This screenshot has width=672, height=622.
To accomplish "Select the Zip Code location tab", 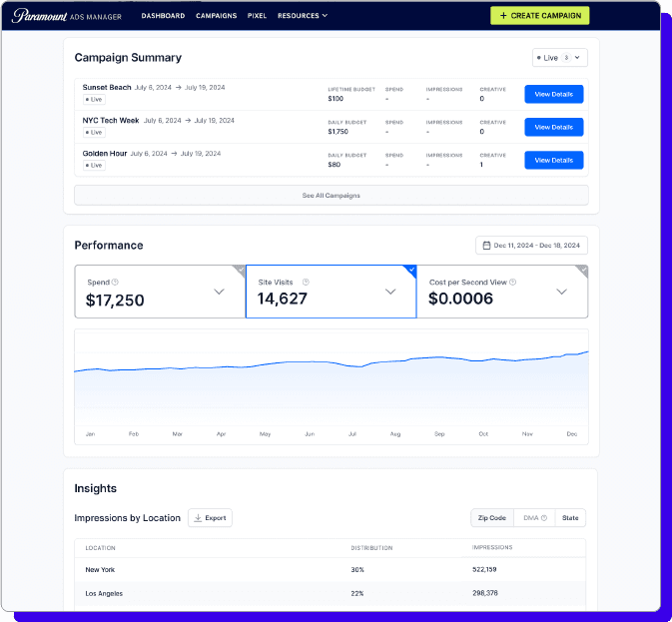I will [x=492, y=518].
